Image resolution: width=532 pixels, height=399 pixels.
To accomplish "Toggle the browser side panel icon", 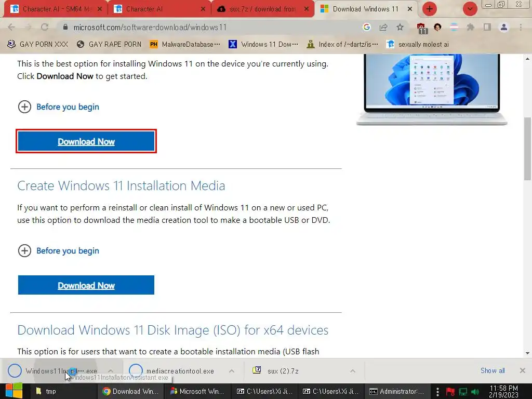I will coord(487,27).
